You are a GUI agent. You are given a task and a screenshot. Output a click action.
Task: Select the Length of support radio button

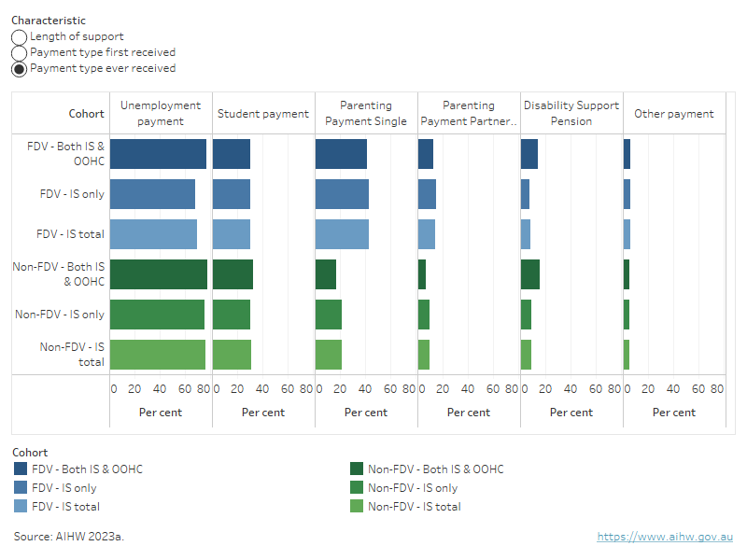pyautogui.click(x=20, y=37)
